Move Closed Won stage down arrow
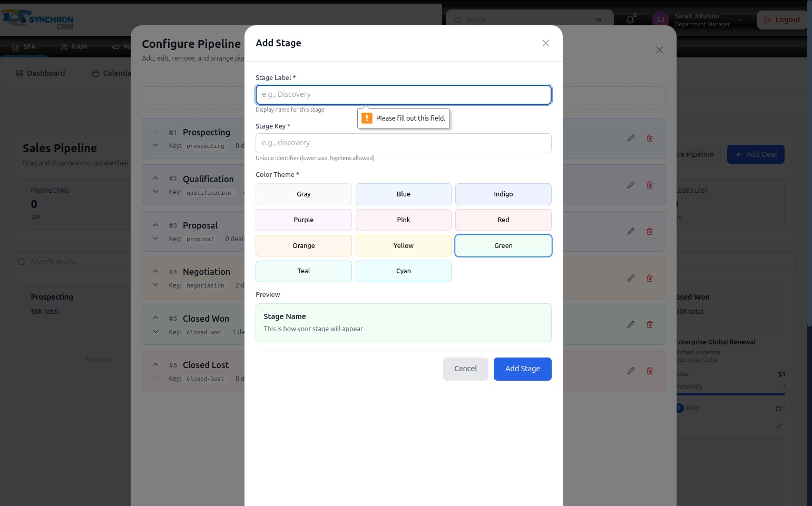This screenshot has width=812, height=506. tap(155, 331)
